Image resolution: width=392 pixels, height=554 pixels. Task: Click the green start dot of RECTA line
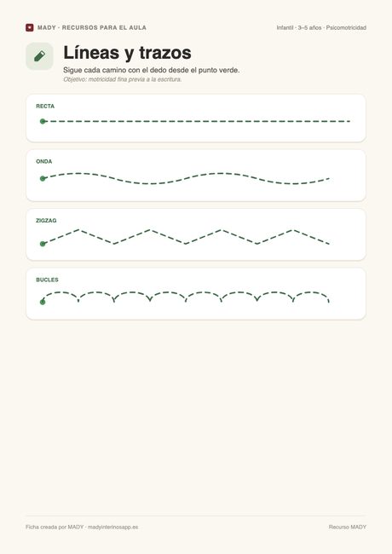point(43,122)
